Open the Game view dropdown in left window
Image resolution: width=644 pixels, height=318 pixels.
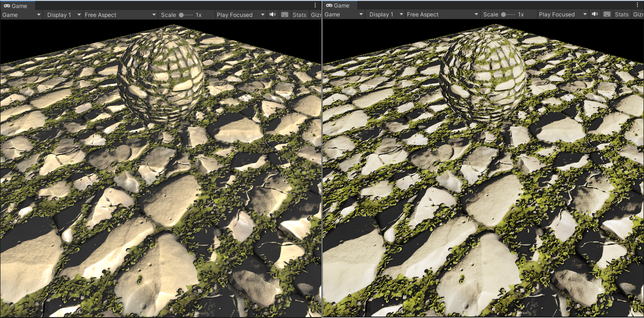tap(22, 15)
